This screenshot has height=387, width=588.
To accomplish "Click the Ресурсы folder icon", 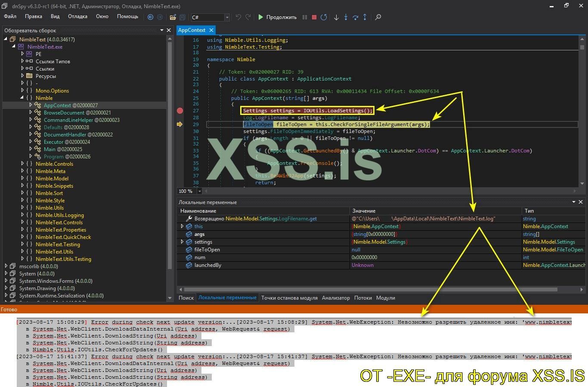I will [x=29, y=76].
